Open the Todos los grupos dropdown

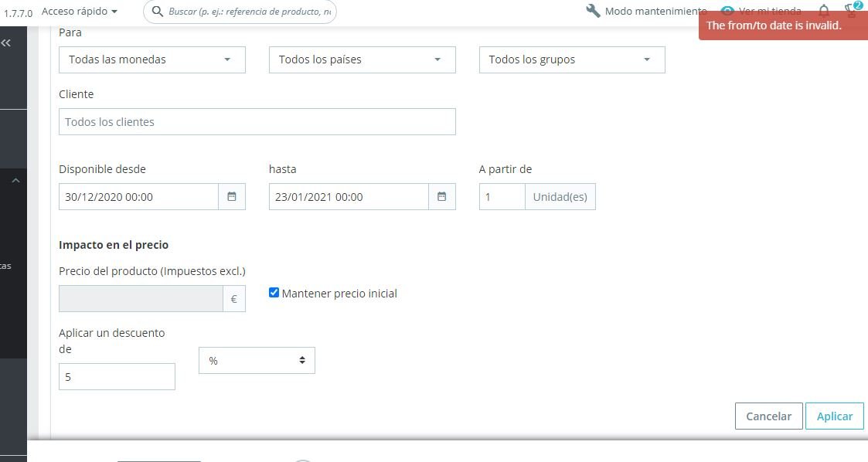572,59
